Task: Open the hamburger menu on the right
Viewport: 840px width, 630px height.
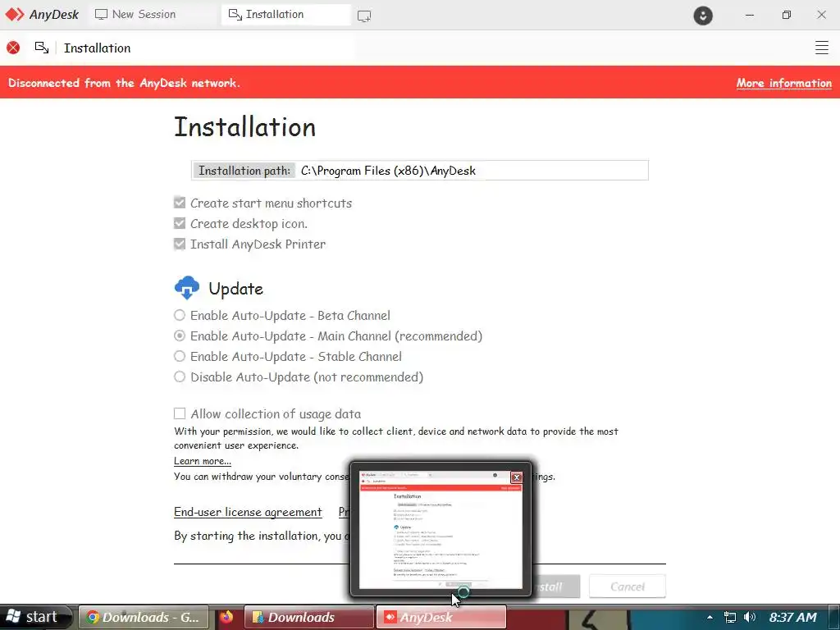Action: pos(822,48)
